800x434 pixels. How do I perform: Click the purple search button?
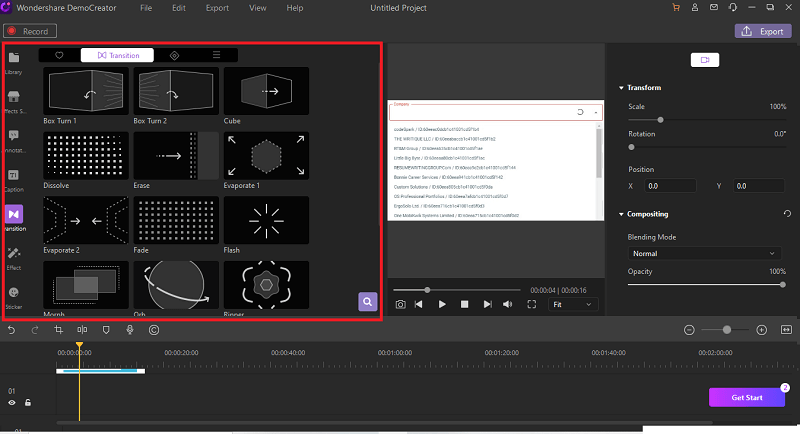click(x=367, y=302)
